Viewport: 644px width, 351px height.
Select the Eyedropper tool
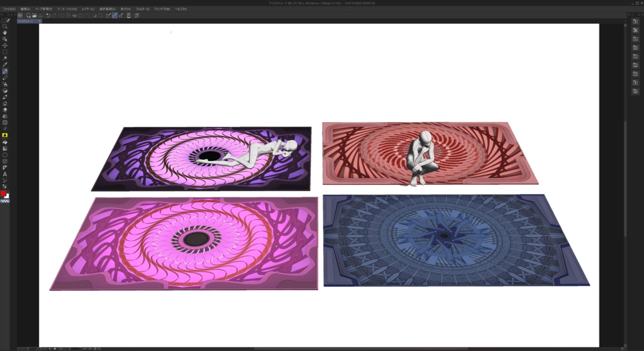click(5, 65)
